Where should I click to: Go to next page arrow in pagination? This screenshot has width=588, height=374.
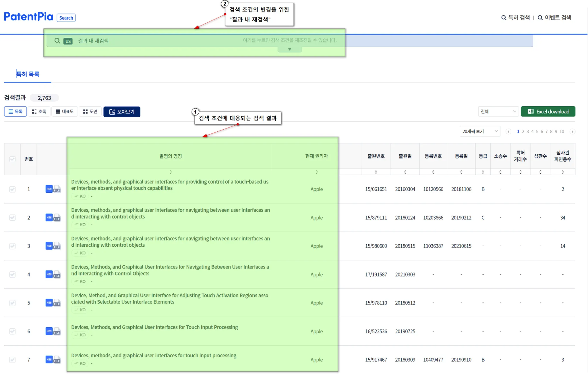click(572, 131)
